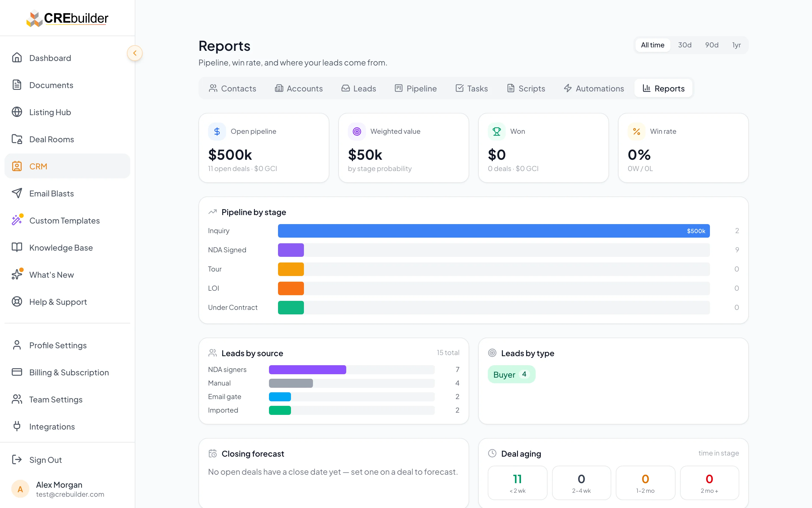Click the green Under Contract pipeline bar

[x=291, y=307]
